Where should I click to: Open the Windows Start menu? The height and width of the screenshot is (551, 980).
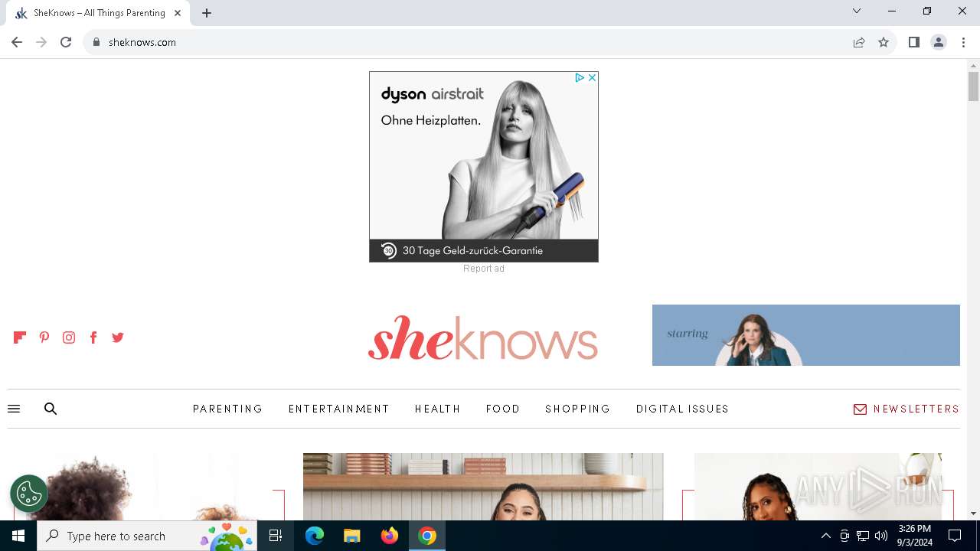(18, 536)
